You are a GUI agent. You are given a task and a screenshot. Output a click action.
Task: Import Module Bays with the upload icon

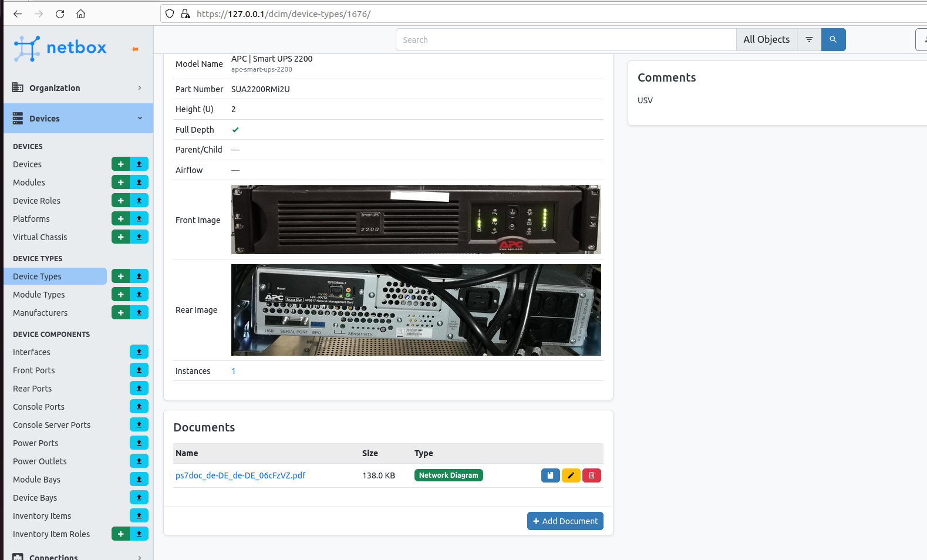pyautogui.click(x=139, y=480)
